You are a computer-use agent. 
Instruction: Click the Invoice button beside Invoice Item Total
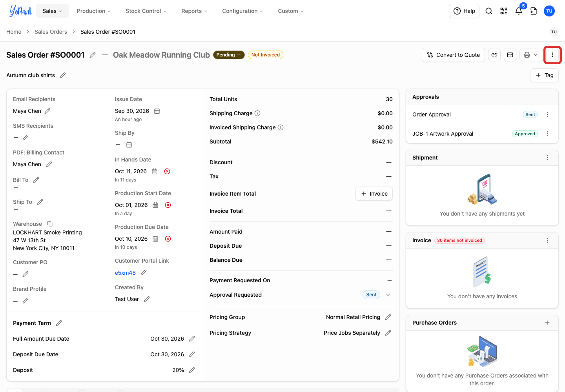[x=374, y=194]
